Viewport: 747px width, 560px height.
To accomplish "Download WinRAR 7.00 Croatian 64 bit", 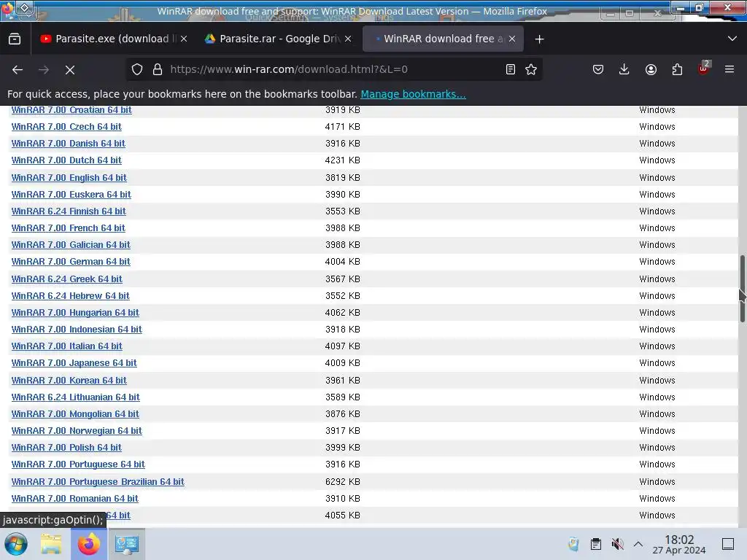I will [x=71, y=110].
